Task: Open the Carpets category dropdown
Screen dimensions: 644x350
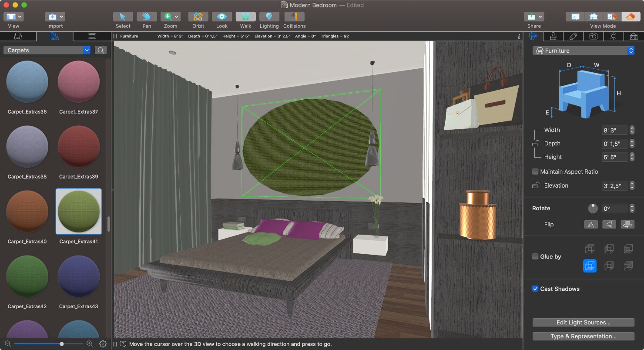Action: point(47,50)
